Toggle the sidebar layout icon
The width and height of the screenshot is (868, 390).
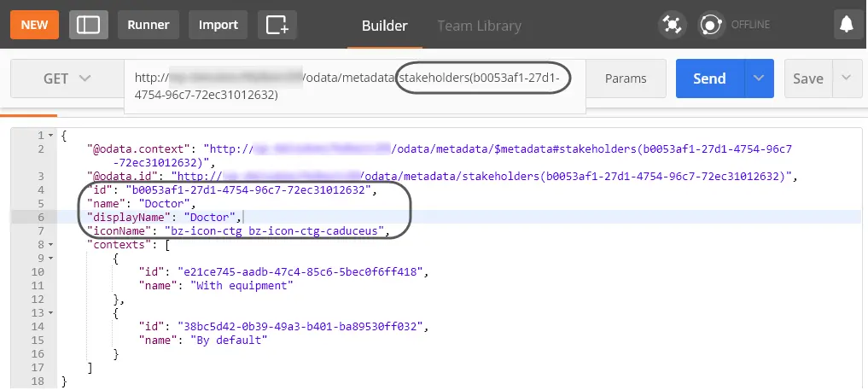click(89, 25)
